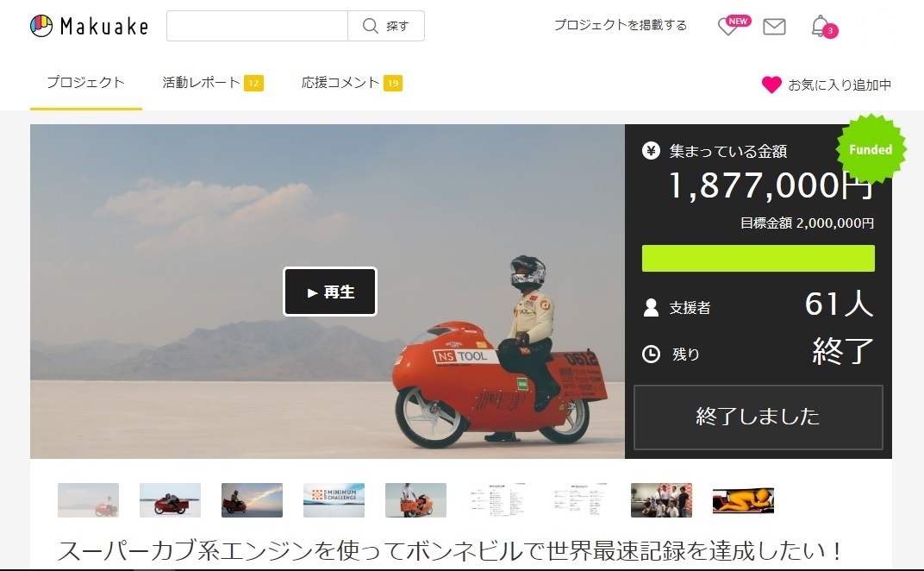The image size is (924, 571).
Task: Play the project video with 再生
Action: (330, 292)
